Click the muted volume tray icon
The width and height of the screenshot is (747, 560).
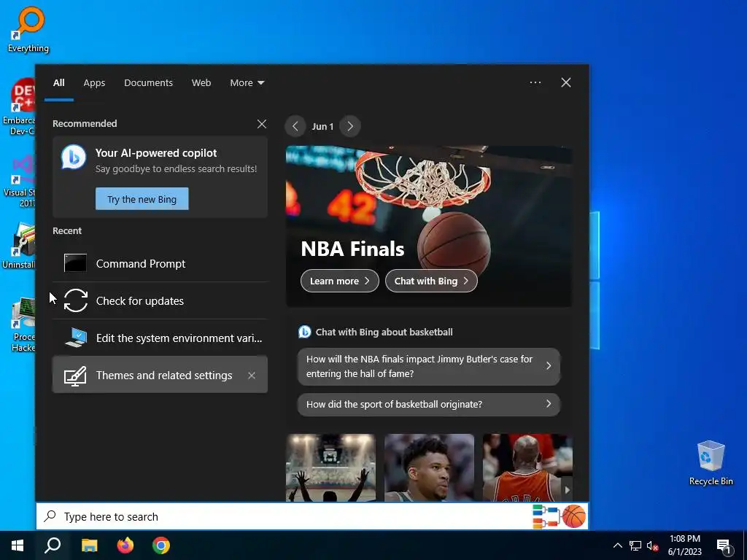(653, 545)
